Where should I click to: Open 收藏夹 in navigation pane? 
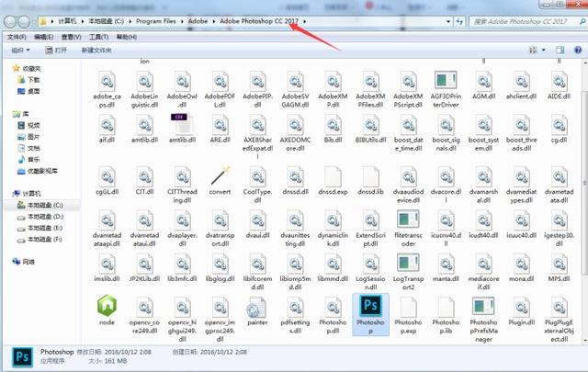pos(27,69)
